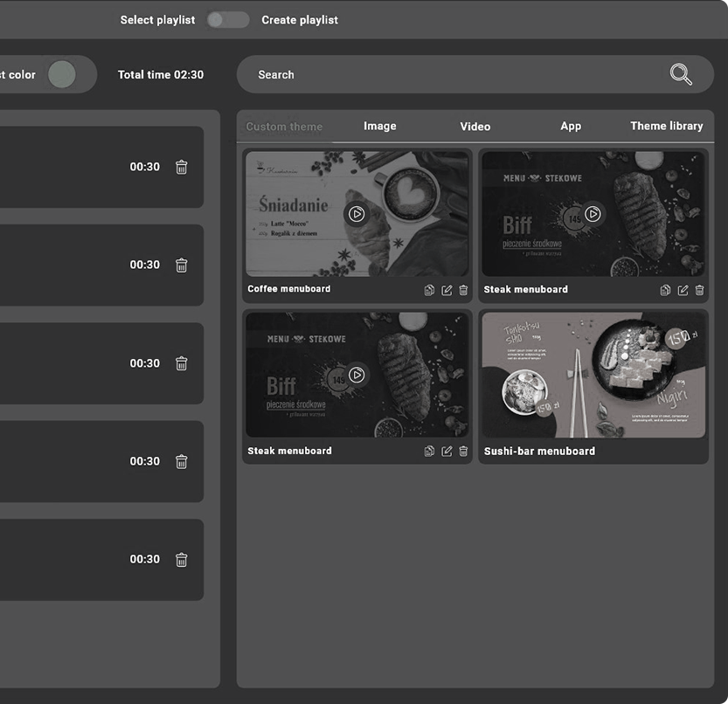The image size is (728, 704).
Task: Select the Sushi-bar menuboard thumbnail
Action: point(593,375)
